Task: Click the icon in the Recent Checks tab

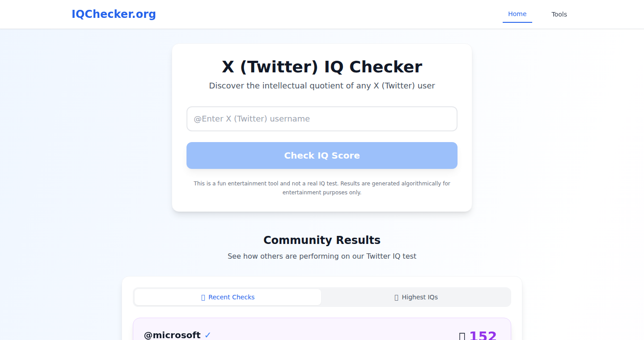Action: click(x=203, y=298)
